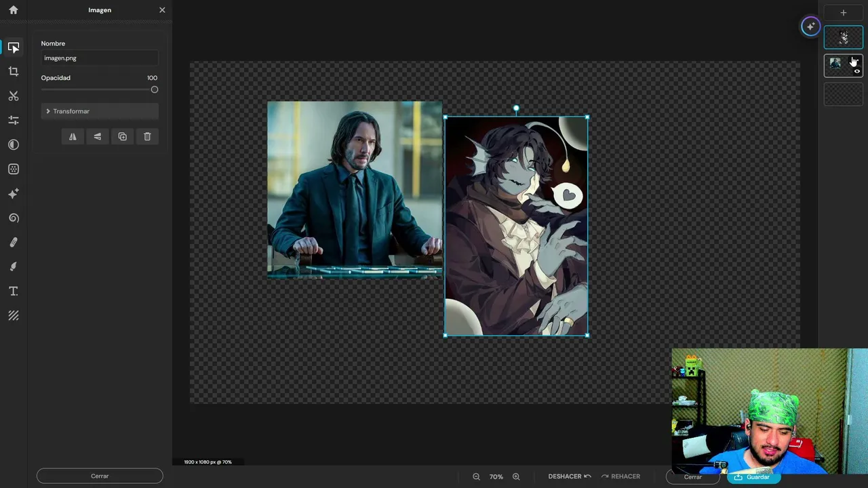Select the diagonal-stripes Element tool
Image resolution: width=868 pixels, height=488 pixels.
[14, 315]
